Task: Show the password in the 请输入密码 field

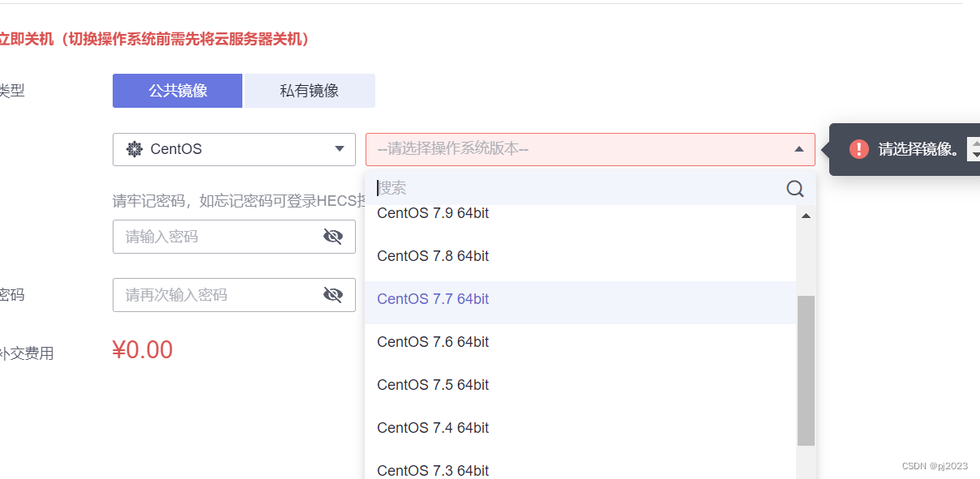Action: tap(333, 237)
